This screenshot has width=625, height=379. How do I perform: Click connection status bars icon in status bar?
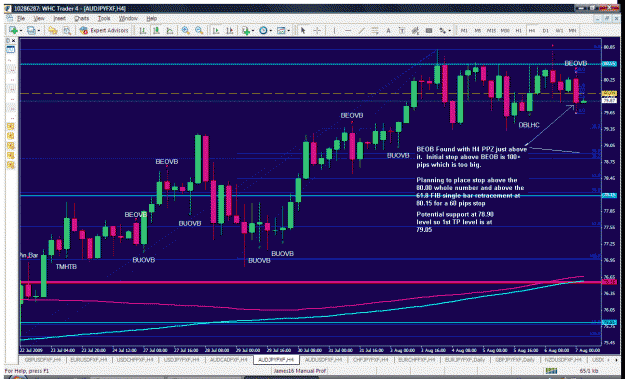[552, 371]
